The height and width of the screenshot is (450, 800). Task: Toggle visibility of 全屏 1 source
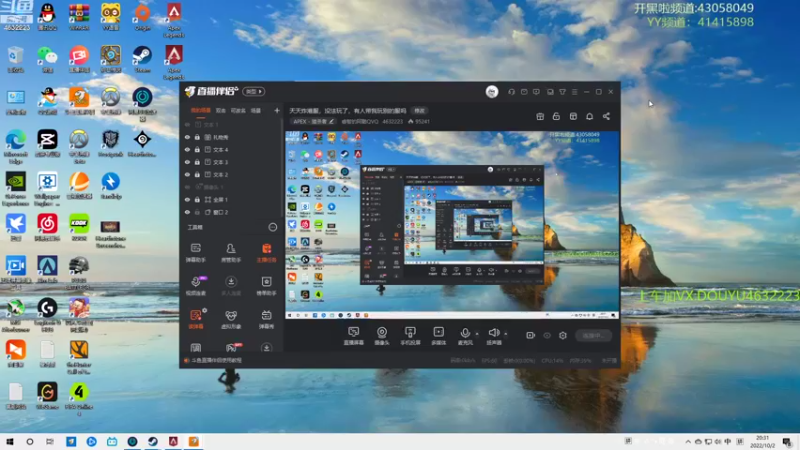(187, 199)
